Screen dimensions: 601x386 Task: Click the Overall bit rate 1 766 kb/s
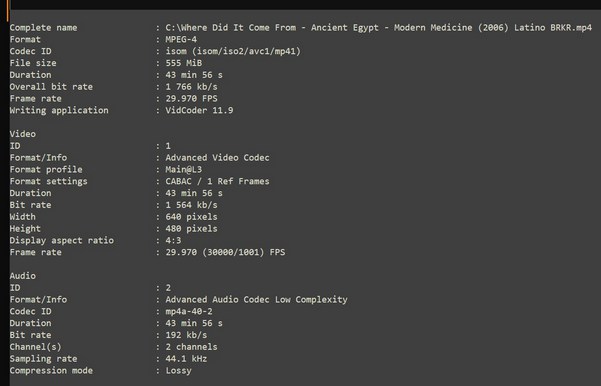191,87
